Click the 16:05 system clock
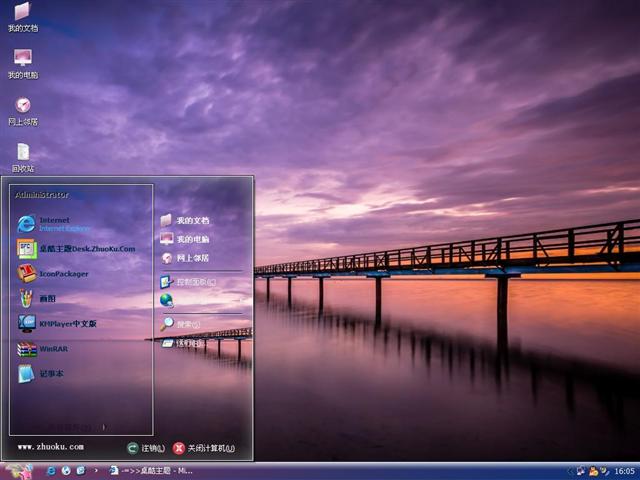 (624, 470)
